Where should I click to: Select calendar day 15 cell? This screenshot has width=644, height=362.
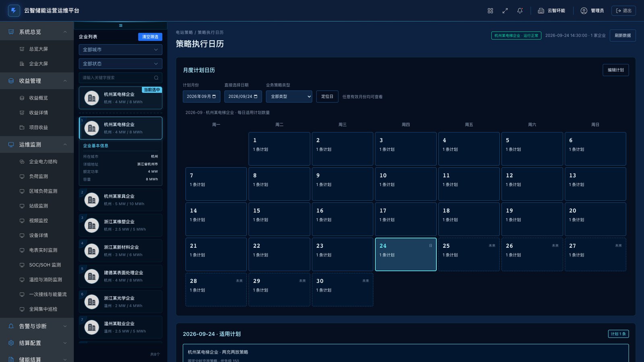(x=279, y=219)
